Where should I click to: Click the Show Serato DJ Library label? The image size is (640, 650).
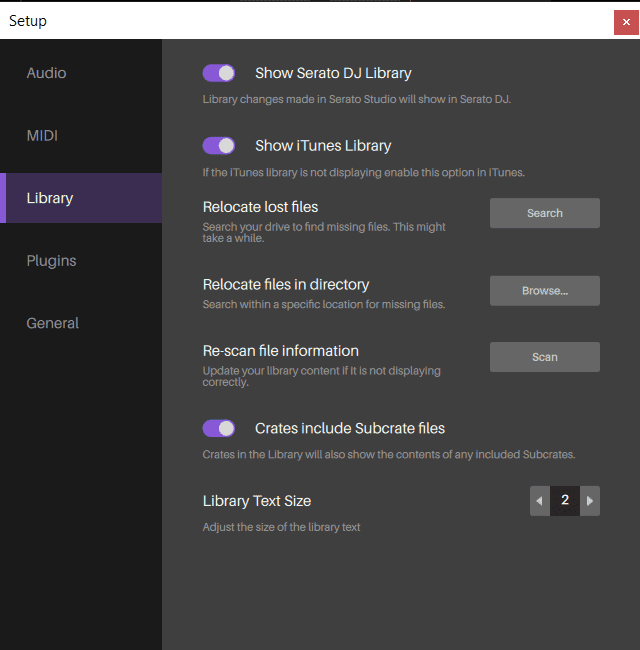tap(333, 73)
